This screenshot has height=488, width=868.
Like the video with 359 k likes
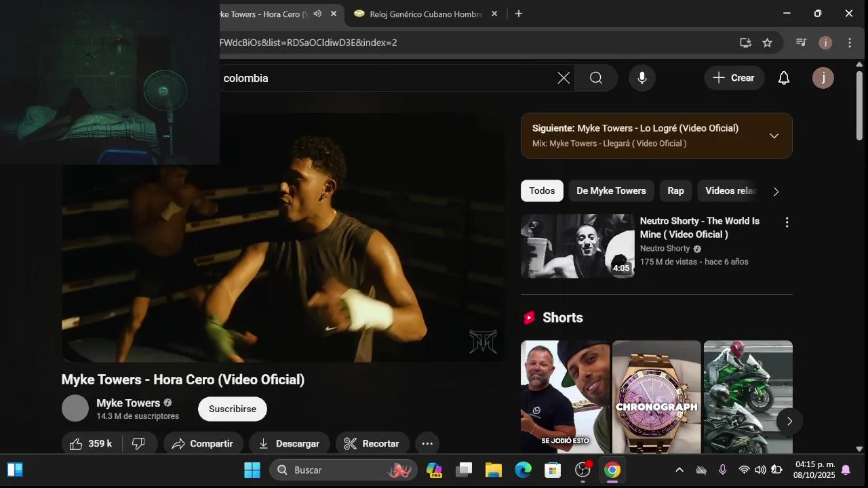(x=92, y=443)
